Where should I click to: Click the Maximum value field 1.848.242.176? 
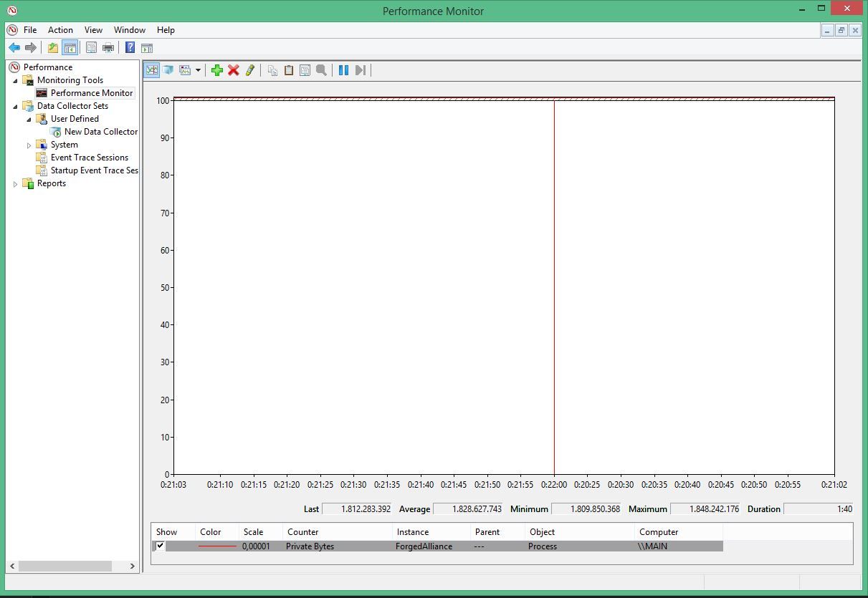point(705,509)
